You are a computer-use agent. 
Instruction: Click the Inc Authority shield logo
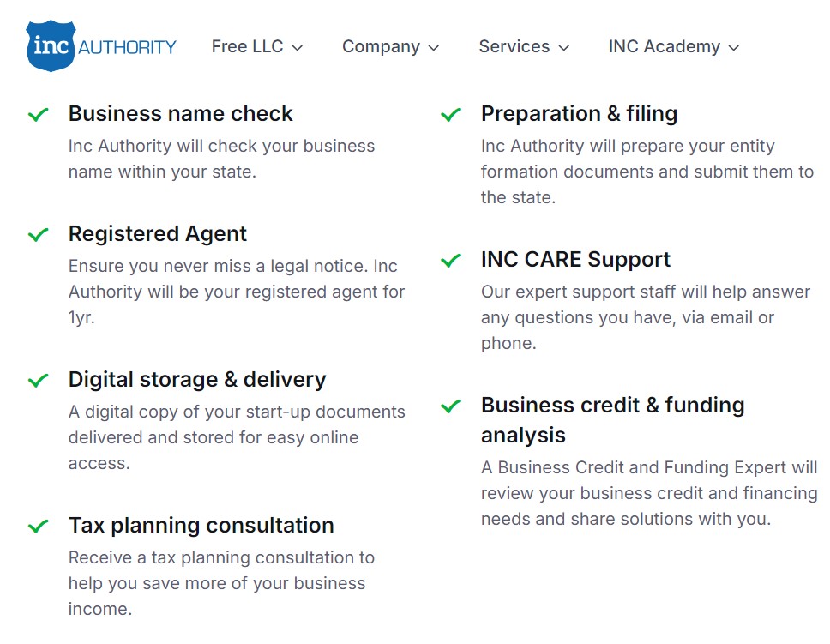[51, 46]
